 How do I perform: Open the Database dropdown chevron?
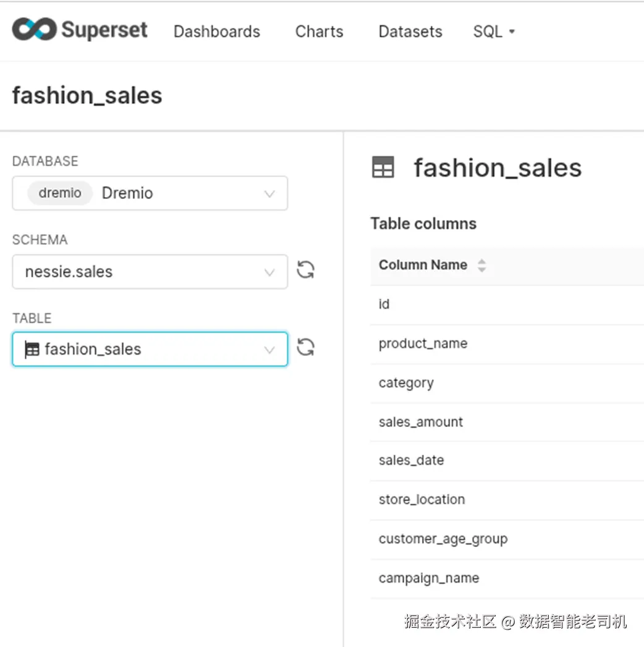pyautogui.click(x=269, y=193)
